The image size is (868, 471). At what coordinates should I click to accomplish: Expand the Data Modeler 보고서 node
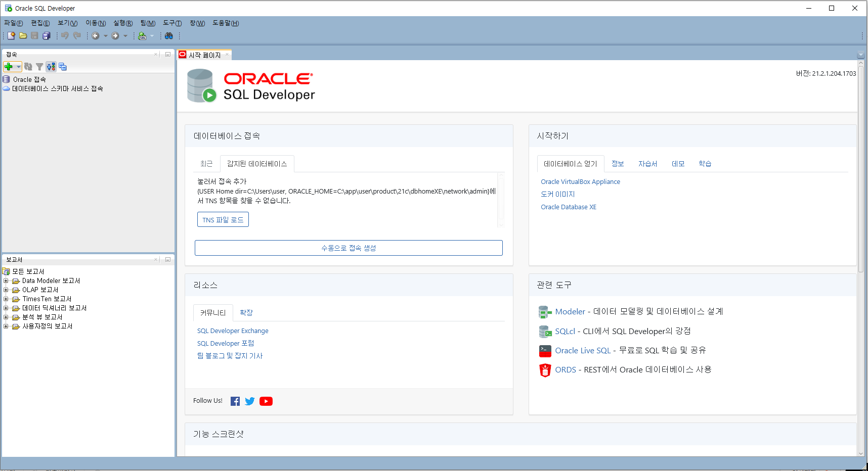(x=6, y=280)
